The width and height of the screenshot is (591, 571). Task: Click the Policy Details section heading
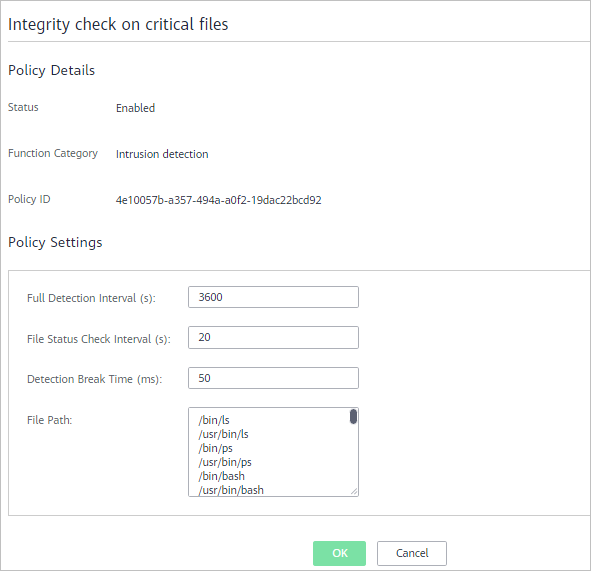(x=52, y=70)
